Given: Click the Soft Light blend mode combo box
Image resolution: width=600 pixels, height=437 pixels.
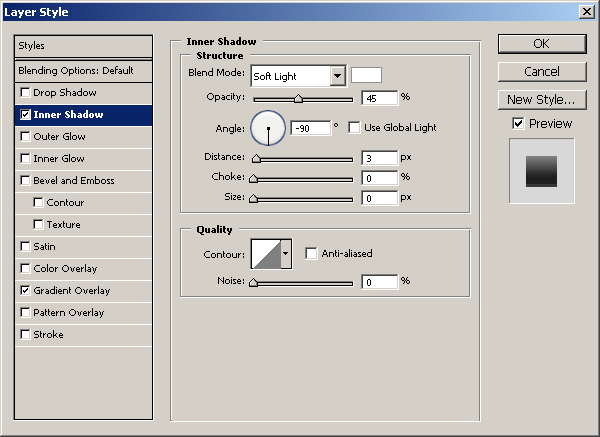Looking at the screenshot, I should tap(298, 76).
